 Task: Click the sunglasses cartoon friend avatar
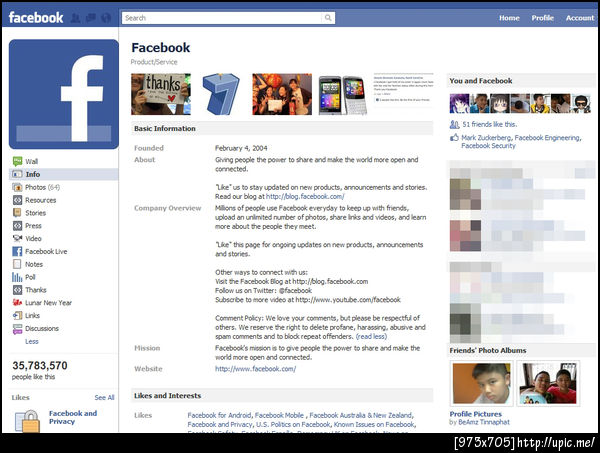[x=581, y=103]
